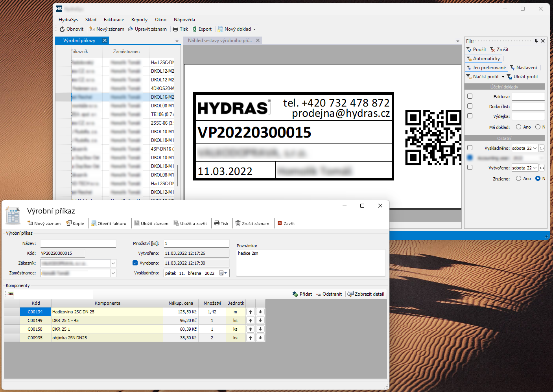Open invoice via Otevřít fakturu

[109, 223]
